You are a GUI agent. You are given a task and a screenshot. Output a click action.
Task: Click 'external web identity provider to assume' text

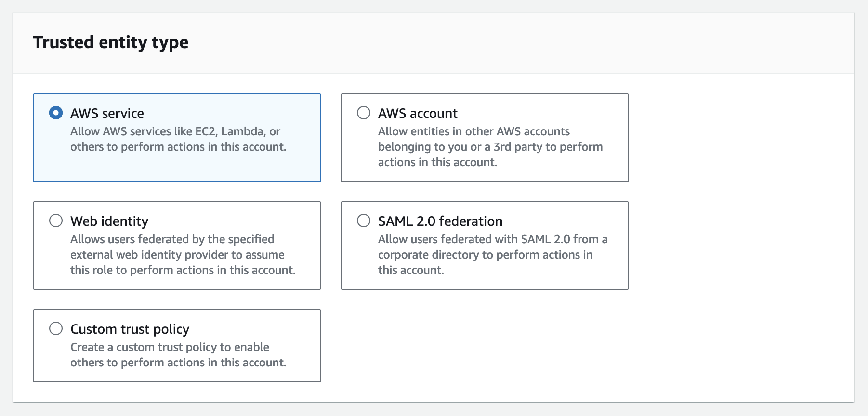(177, 255)
